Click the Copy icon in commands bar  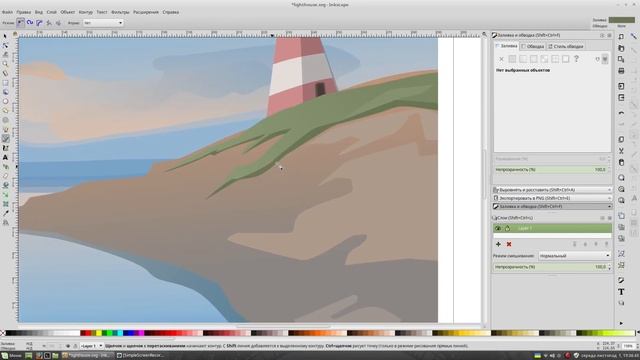point(621,140)
